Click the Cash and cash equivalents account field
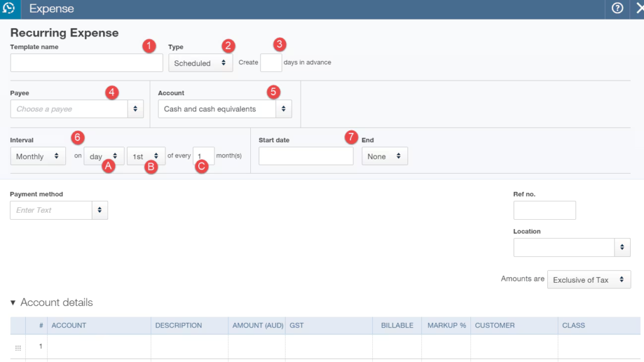Screen dimensions: 644x362 [x=217, y=109]
